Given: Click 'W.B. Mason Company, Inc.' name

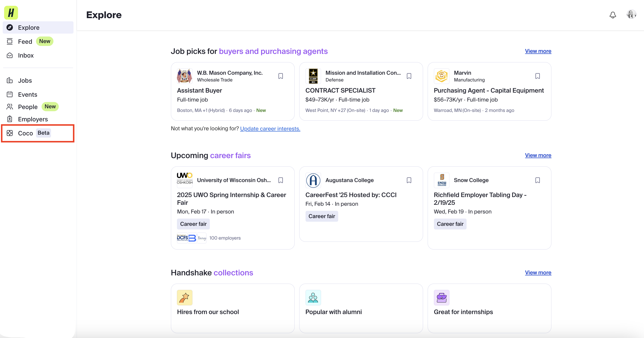Looking at the screenshot, I should (230, 73).
